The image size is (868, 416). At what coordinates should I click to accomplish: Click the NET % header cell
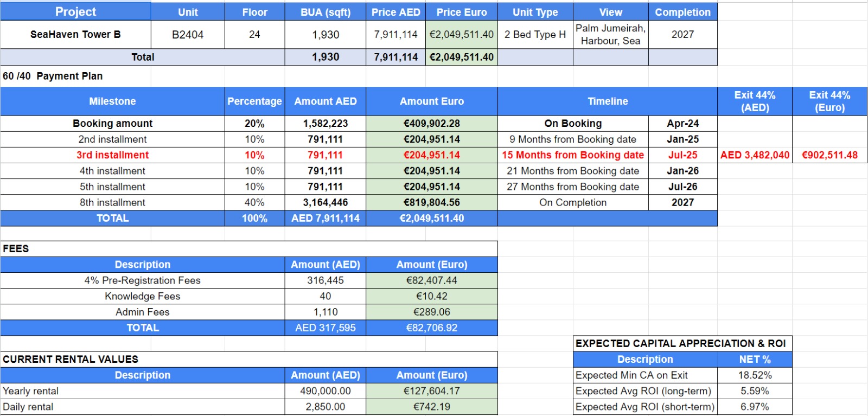click(755, 359)
